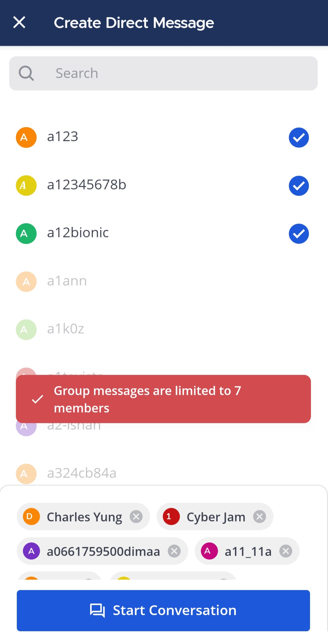Click the purple avatar icon for a0661759500dimaa
The height and width of the screenshot is (644, 328).
click(31, 551)
